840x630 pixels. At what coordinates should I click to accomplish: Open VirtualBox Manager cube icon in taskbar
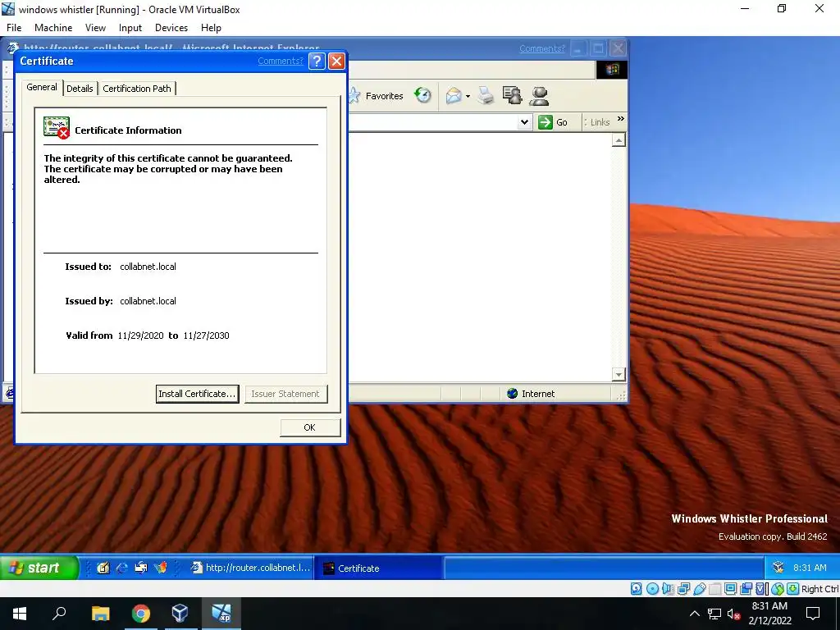180,614
